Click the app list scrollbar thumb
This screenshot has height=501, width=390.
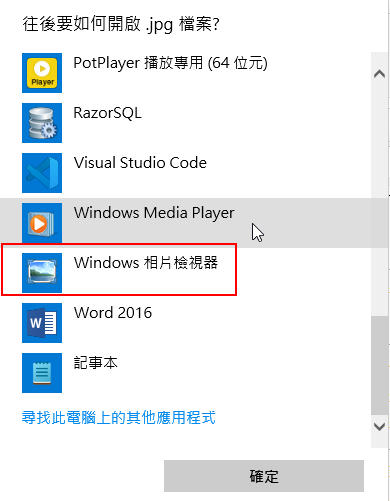click(379, 366)
